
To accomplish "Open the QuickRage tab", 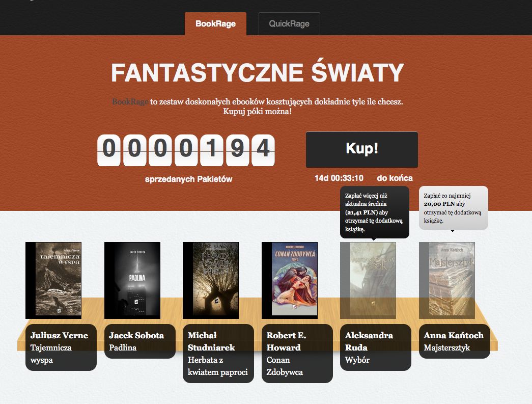I will [289, 24].
